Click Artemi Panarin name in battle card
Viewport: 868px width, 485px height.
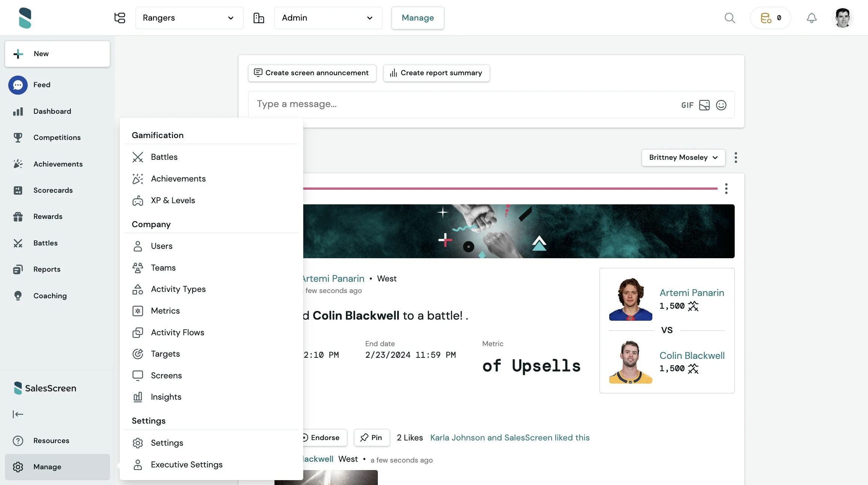pos(692,293)
